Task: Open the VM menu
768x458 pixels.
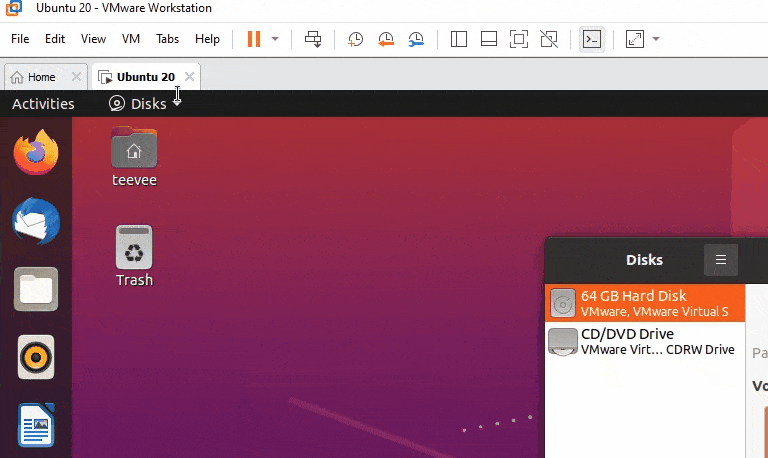Action: [x=130, y=39]
